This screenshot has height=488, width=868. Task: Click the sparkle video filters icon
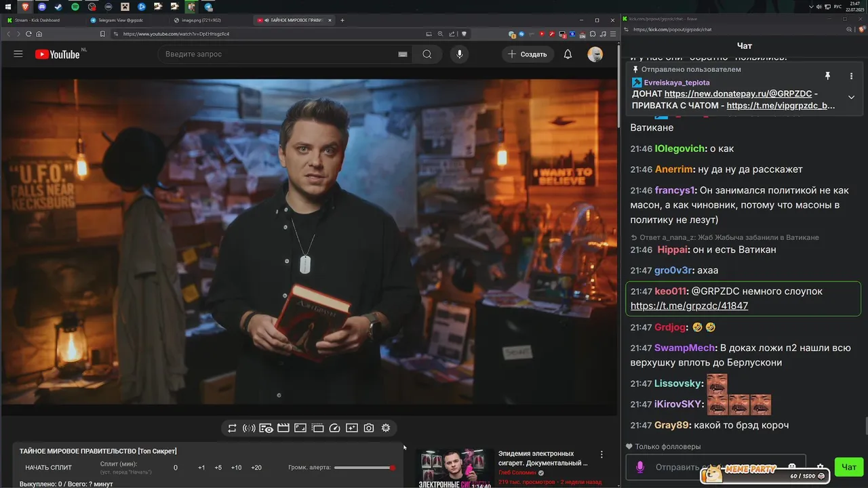point(351,428)
